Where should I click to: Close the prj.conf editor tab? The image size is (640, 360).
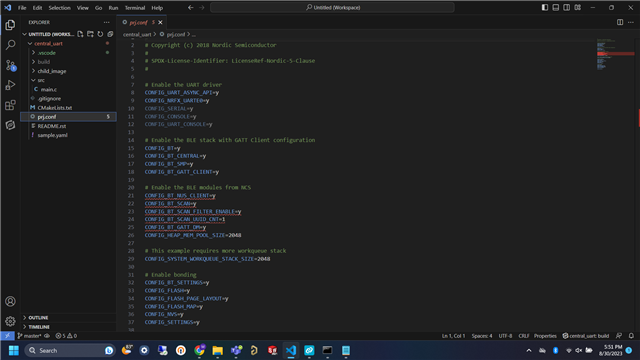pyautogui.click(x=160, y=22)
